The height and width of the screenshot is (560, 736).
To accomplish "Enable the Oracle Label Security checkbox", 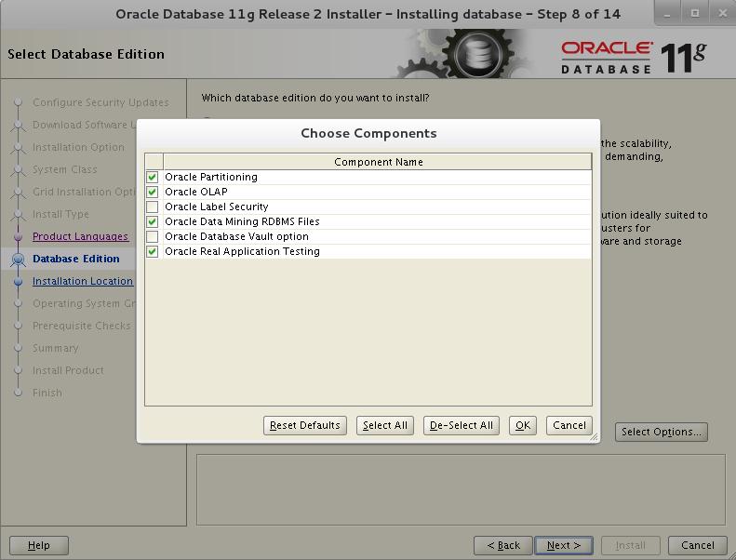I will click(152, 207).
